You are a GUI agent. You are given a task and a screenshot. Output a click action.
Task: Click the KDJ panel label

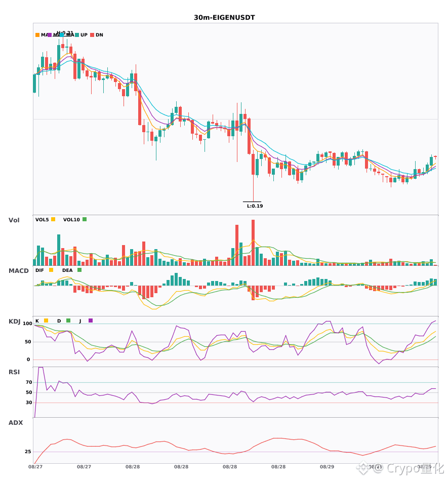tap(14, 322)
